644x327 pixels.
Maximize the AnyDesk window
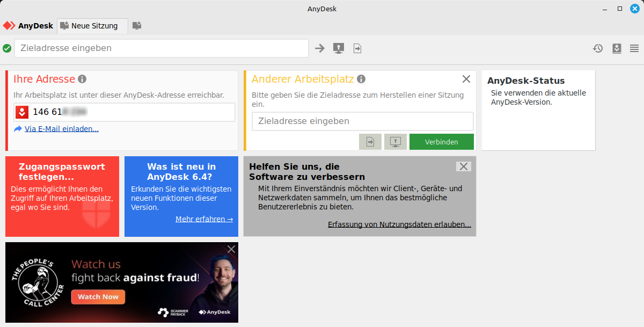[620, 9]
